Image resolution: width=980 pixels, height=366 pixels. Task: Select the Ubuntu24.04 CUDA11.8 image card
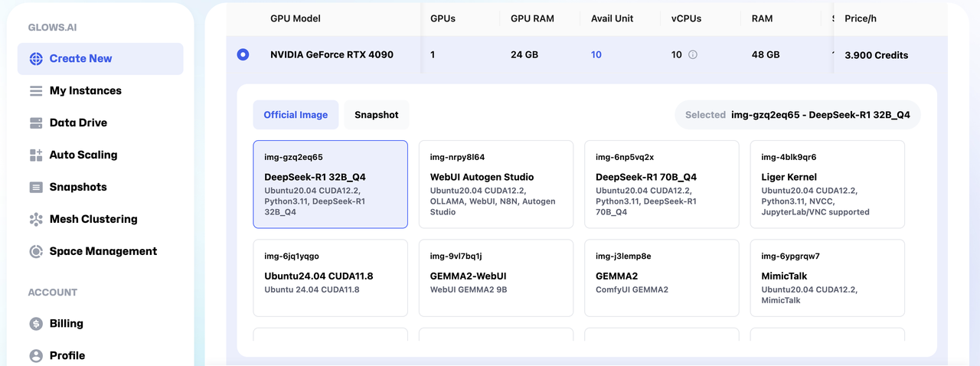(331, 278)
